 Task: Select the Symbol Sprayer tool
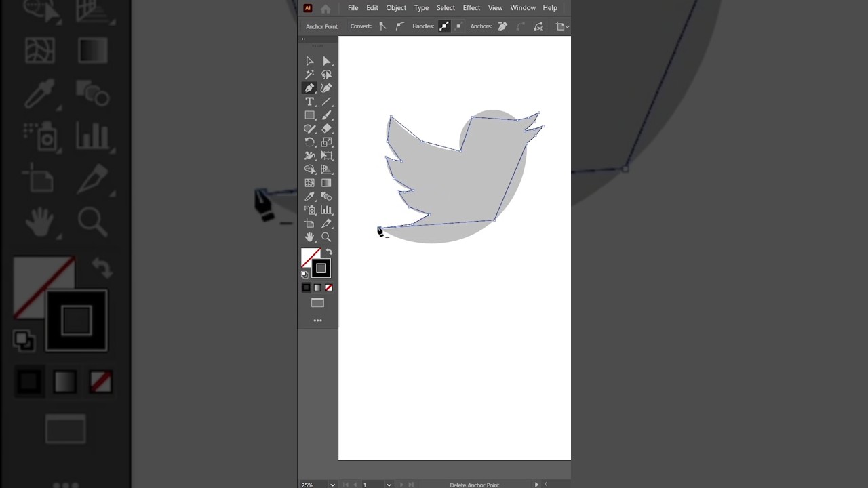pyautogui.click(x=309, y=210)
